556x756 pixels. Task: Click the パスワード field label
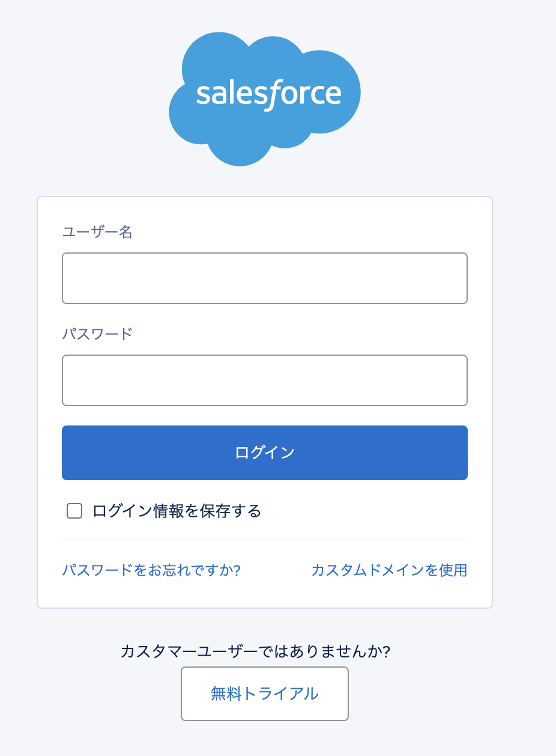pos(97,334)
